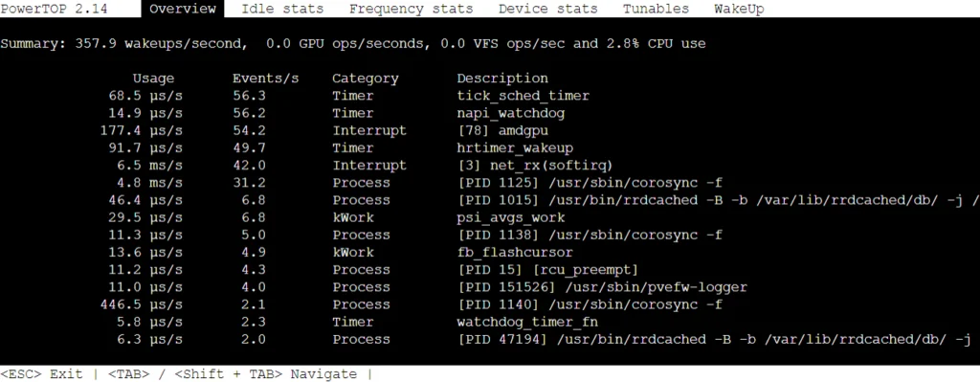Select the Device stats tab

[547, 9]
